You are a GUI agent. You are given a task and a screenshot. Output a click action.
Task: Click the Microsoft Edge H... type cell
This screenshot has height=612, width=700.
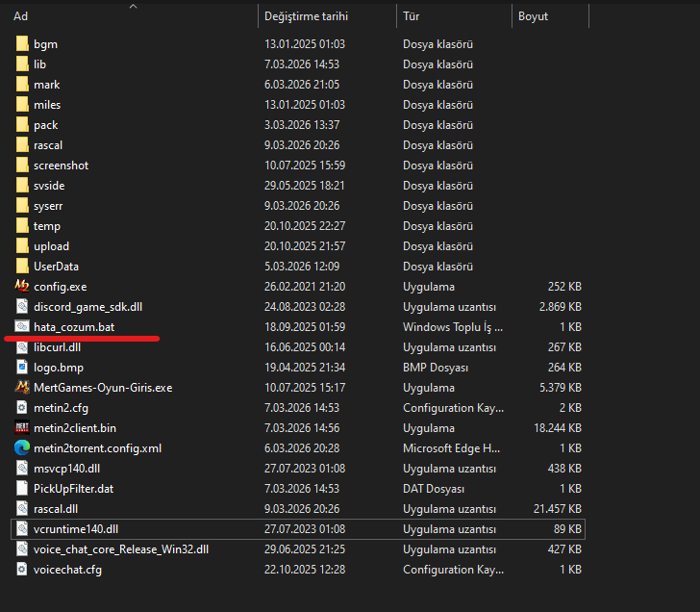point(451,448)
